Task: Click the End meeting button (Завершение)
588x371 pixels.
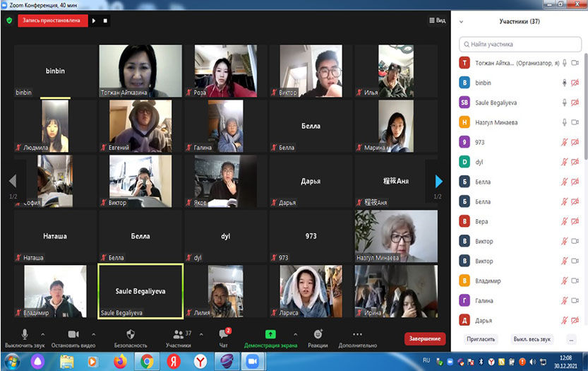Action: pyautogui.click(x=425, y=339)
